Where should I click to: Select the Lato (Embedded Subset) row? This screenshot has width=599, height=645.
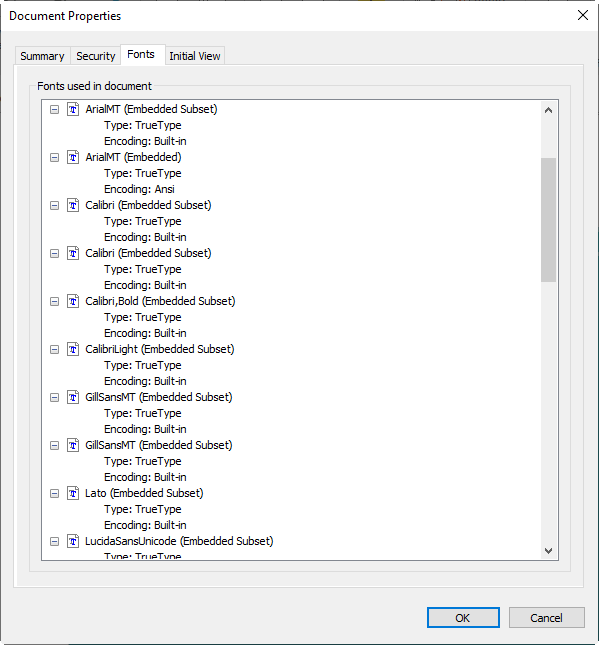tap(144, 494)
